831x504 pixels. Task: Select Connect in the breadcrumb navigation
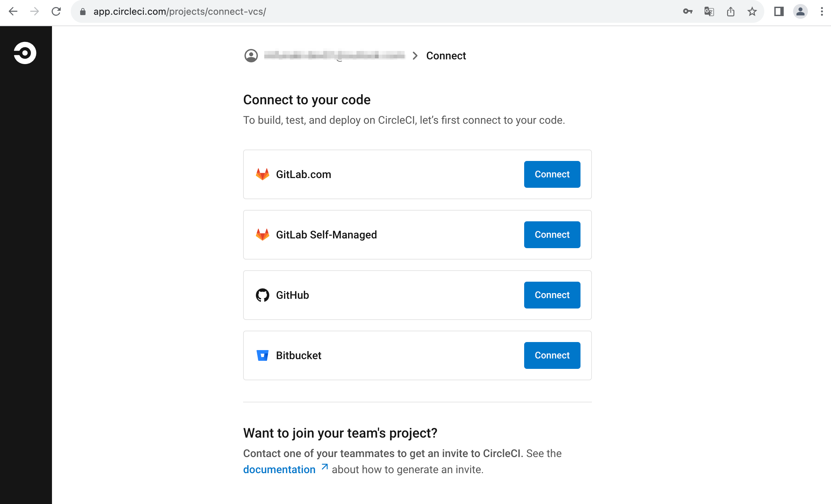point(446,56)
